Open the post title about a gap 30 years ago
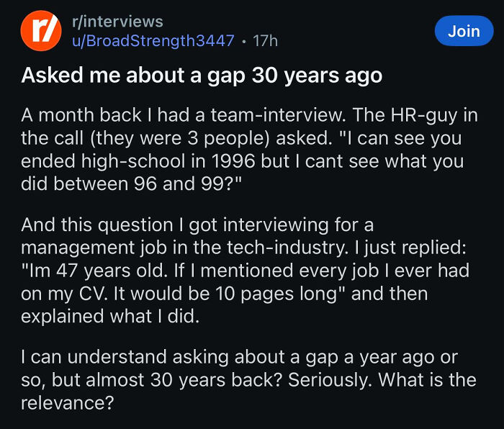Viewport: 504px width, 429px height. [x=202, y=76]
